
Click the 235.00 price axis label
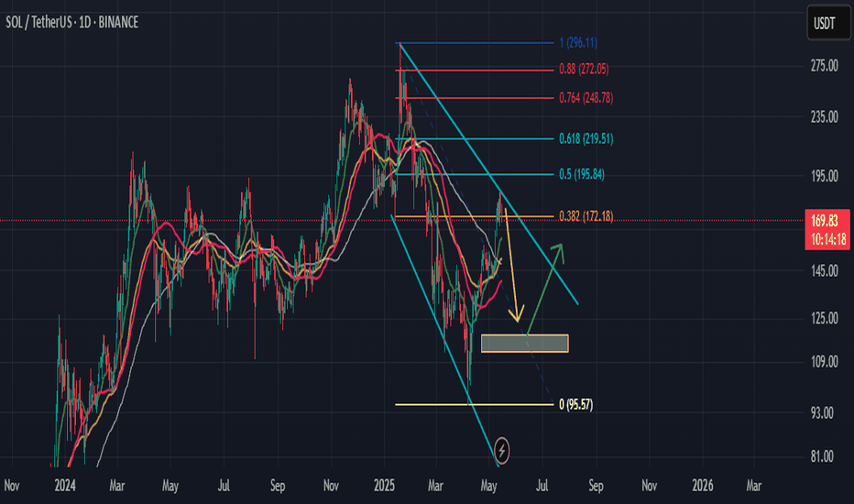[824, 116]
